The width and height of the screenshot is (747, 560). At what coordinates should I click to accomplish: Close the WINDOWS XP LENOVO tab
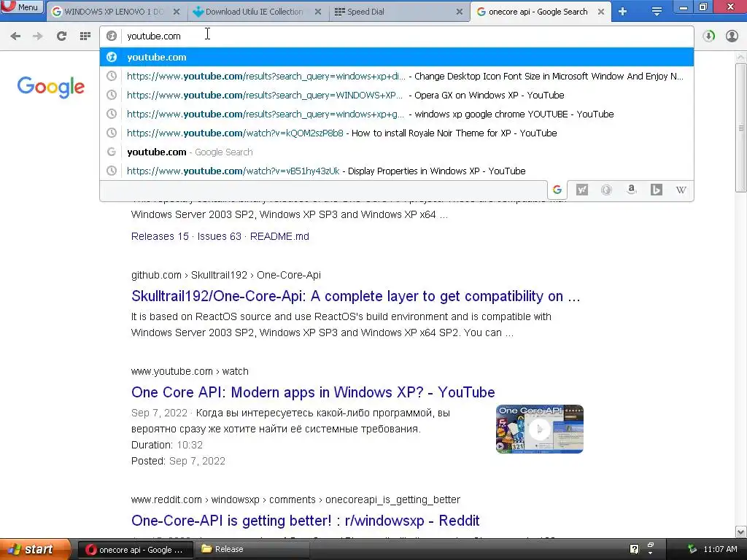tap(177, 12)
